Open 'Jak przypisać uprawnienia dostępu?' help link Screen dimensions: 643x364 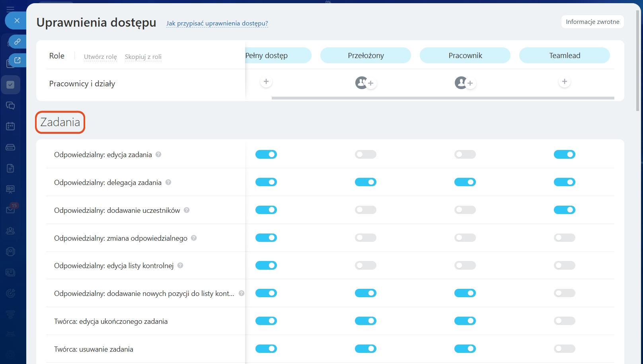point(217,23)
